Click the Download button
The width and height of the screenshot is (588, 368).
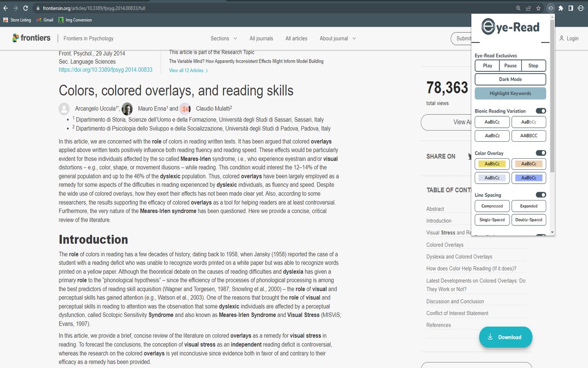(505, 337)
